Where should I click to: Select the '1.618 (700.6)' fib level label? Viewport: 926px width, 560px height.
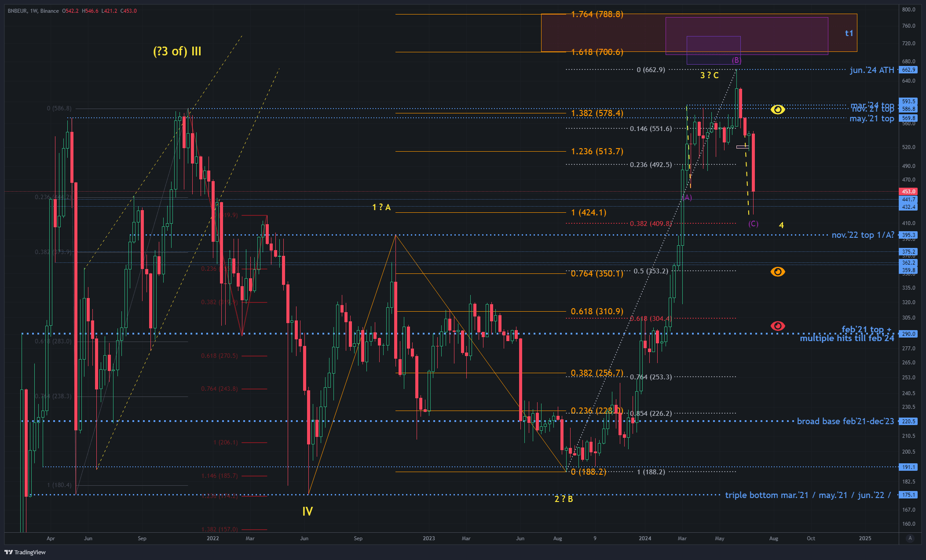[x=597, y=52]
